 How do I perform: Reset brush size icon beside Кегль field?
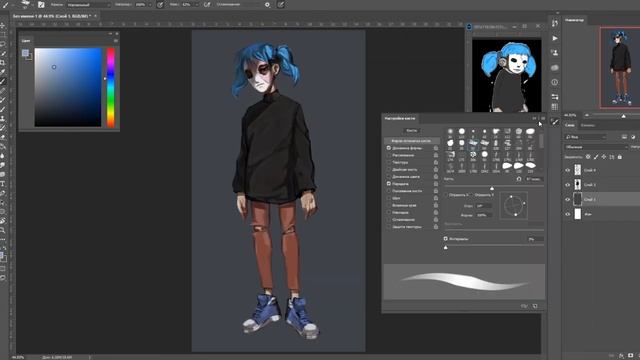[x=519, y=179]
